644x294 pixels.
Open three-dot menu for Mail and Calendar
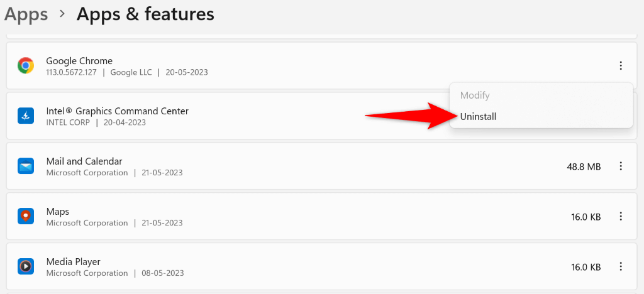pyautogui.click(x=621, y=166)
